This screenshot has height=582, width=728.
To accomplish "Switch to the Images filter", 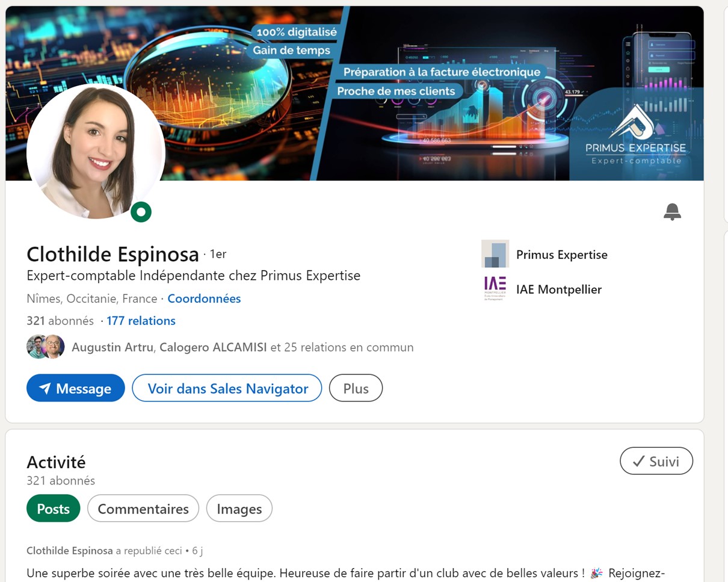I will click(239, 509).
